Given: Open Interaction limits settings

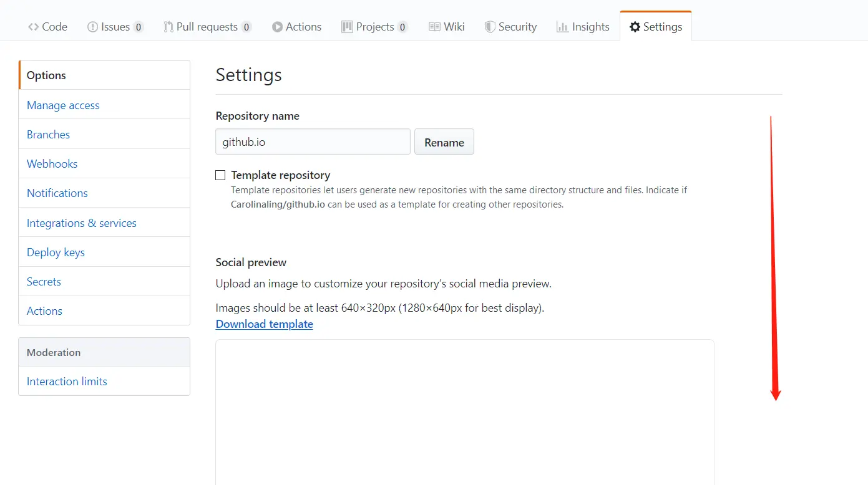Looking at the screenshot, I should point(104,381).
